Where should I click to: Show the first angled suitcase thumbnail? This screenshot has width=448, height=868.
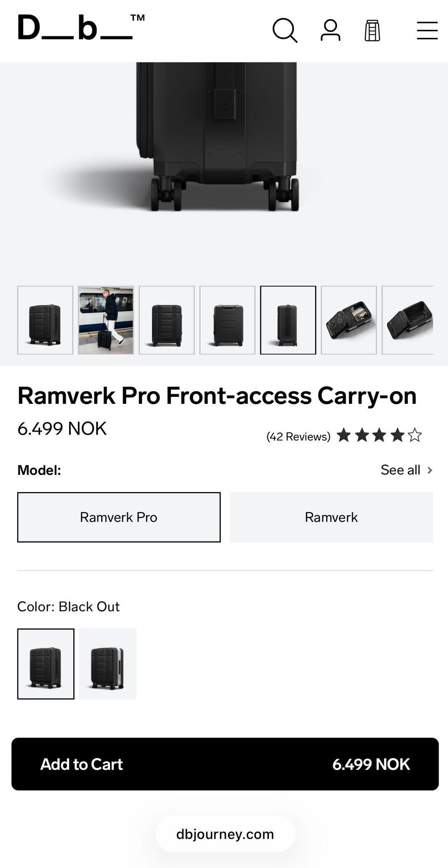tap(45, 320)
